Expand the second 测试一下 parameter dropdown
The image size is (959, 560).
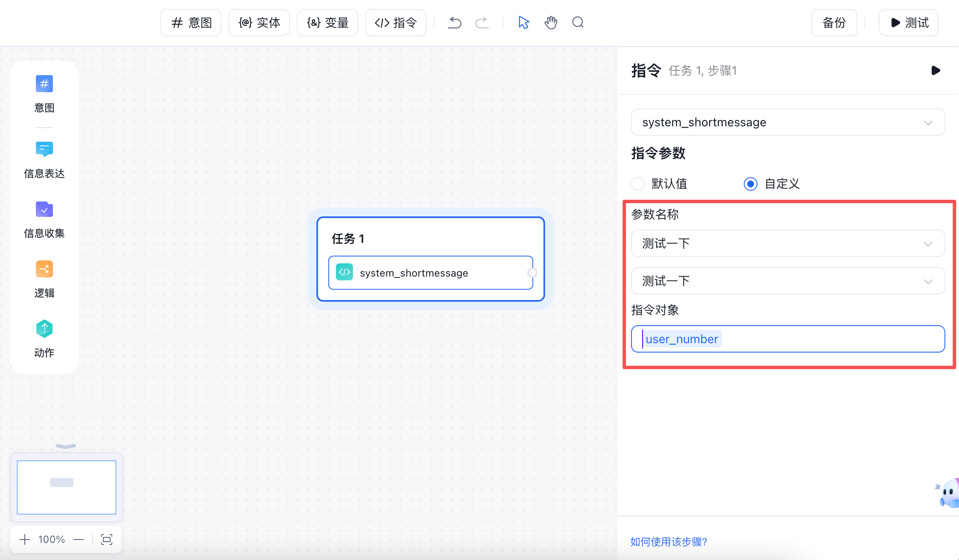pyautogui.click(x=788, y=281)
